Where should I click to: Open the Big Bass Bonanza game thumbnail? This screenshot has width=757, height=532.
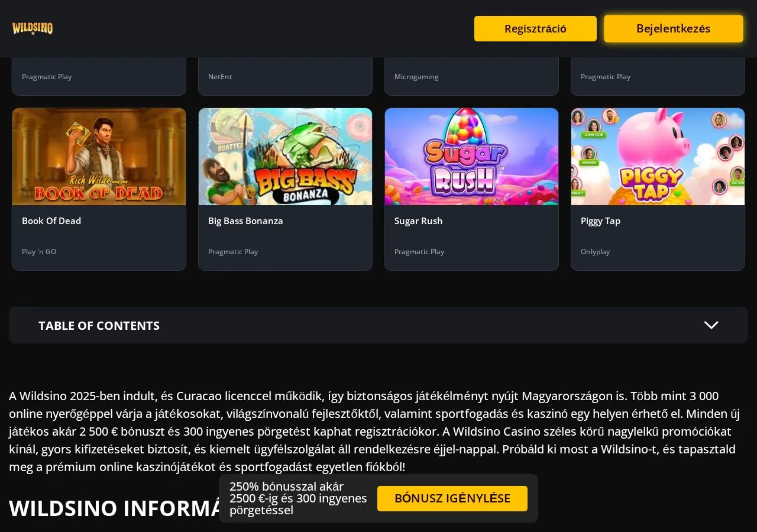(285, 157)
